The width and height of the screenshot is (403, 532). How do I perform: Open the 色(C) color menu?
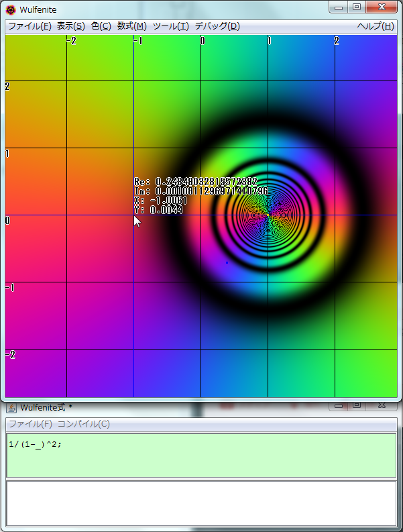[101, 26]
